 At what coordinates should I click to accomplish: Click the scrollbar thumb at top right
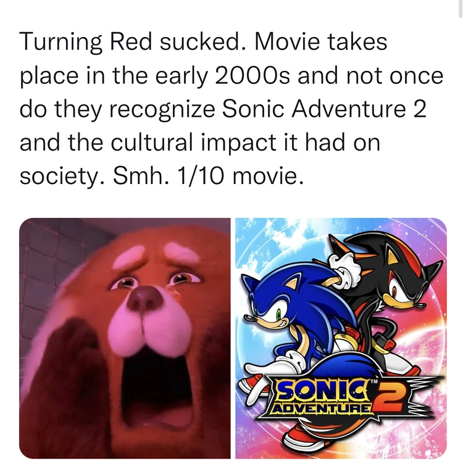(460, 9)
